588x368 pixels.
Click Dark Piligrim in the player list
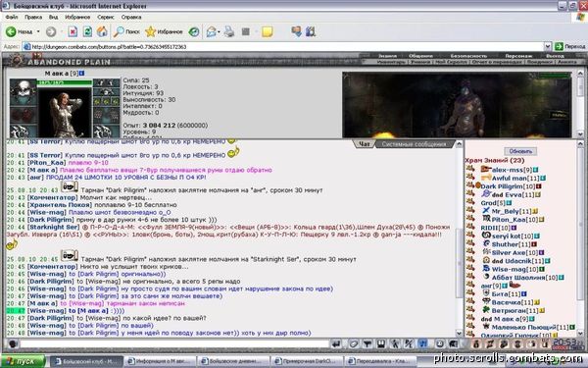(x=502, y=186)
